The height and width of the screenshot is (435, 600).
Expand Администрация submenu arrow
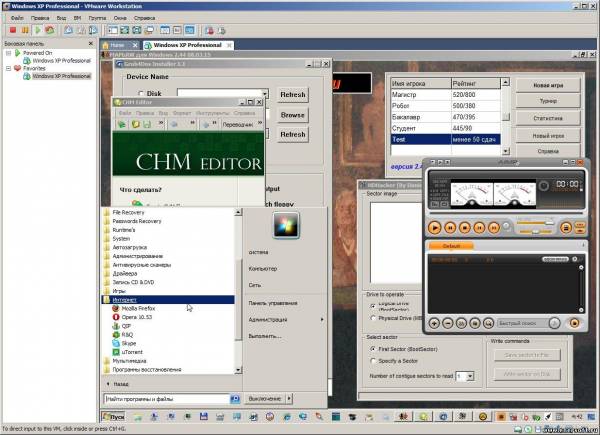(x=322, y=319)
